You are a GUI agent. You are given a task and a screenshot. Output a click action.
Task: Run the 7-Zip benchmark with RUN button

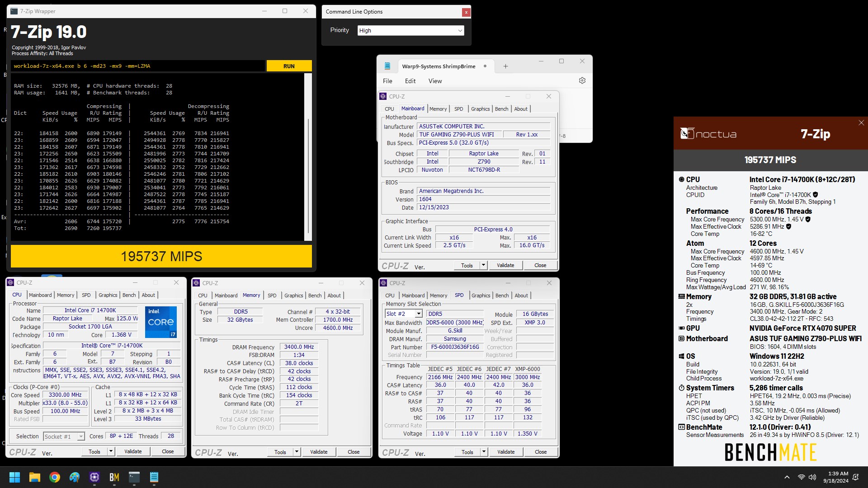click(x=289, y=66)
